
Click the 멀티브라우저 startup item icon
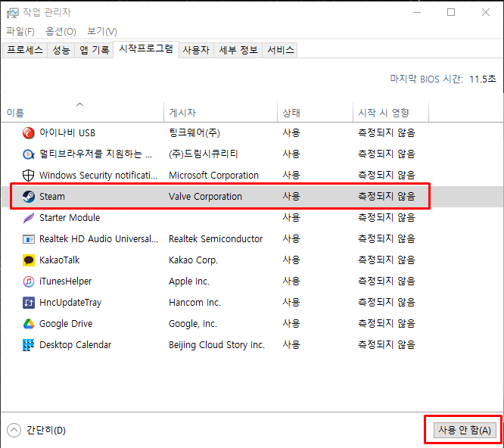[28, 154]
